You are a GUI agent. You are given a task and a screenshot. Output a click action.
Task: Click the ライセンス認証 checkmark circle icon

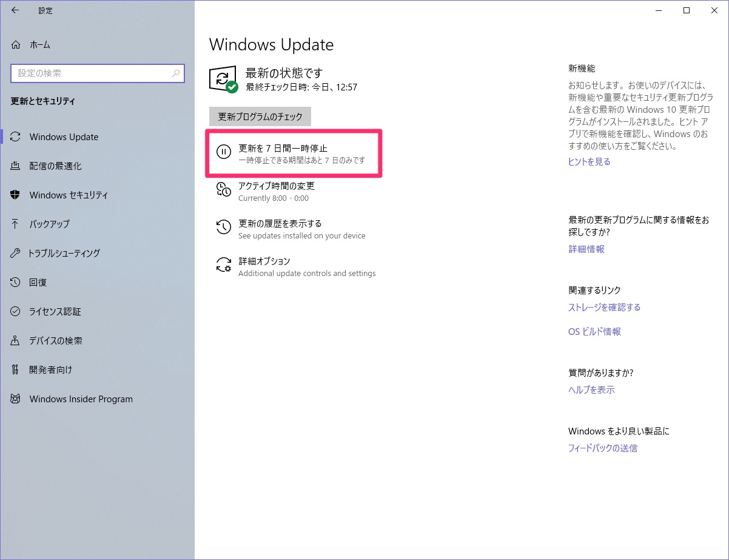click(x=16, y=311)
